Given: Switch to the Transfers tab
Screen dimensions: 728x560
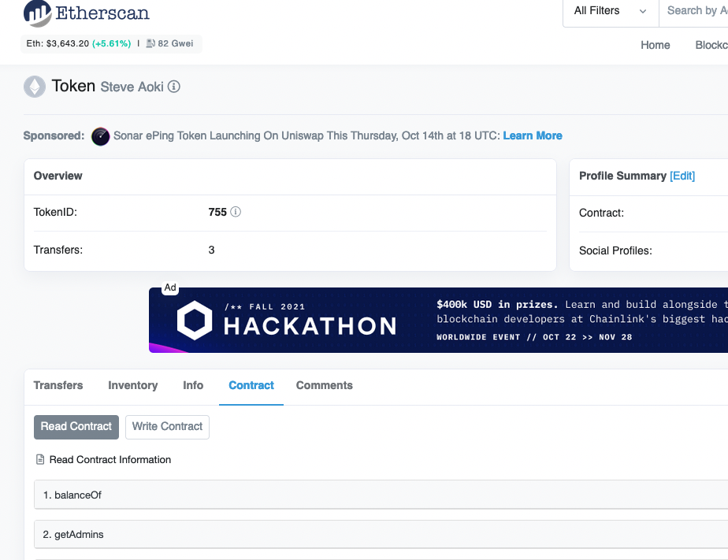Looking at the screenshot, I should tap(58, 385).
